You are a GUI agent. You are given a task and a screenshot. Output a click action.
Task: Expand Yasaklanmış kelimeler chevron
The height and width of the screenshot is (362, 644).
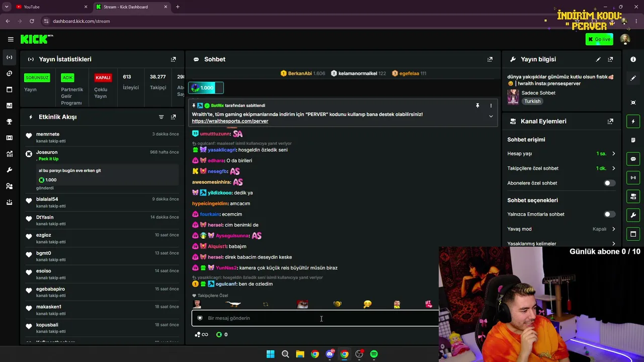tap(613, 244)
